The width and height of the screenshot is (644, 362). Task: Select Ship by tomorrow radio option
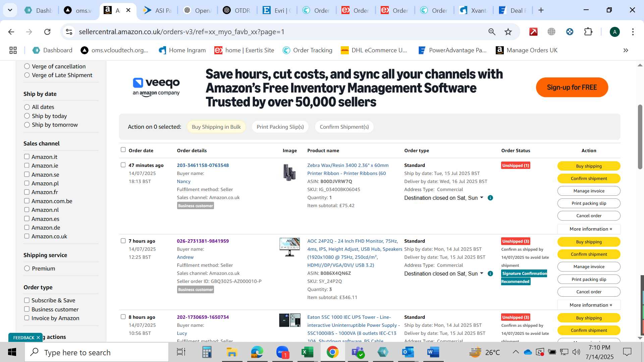pos(27,125)
